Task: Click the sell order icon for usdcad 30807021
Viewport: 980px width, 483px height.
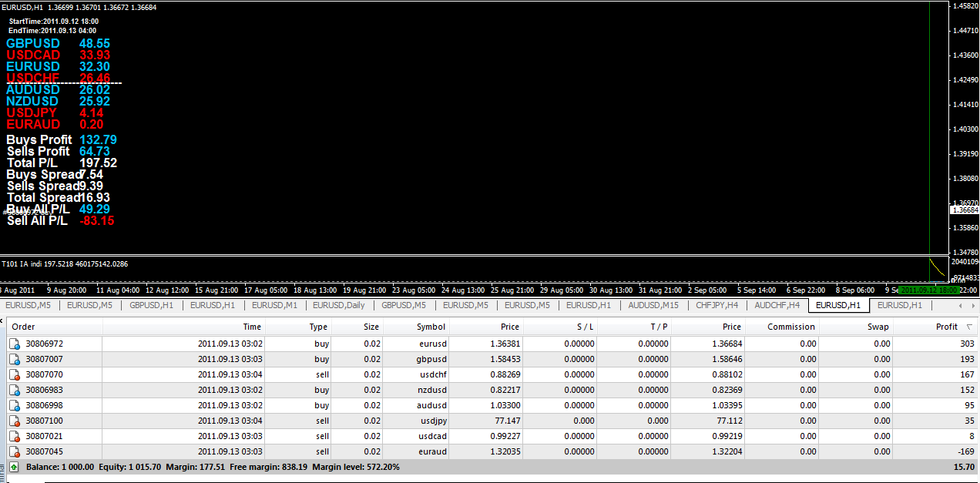Action: pos(15,436)
